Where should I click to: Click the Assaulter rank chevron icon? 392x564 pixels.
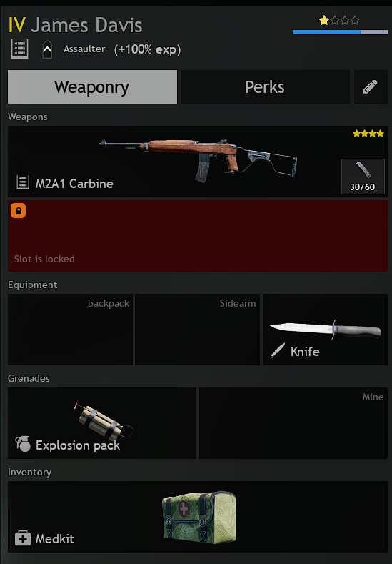[47, 49]
